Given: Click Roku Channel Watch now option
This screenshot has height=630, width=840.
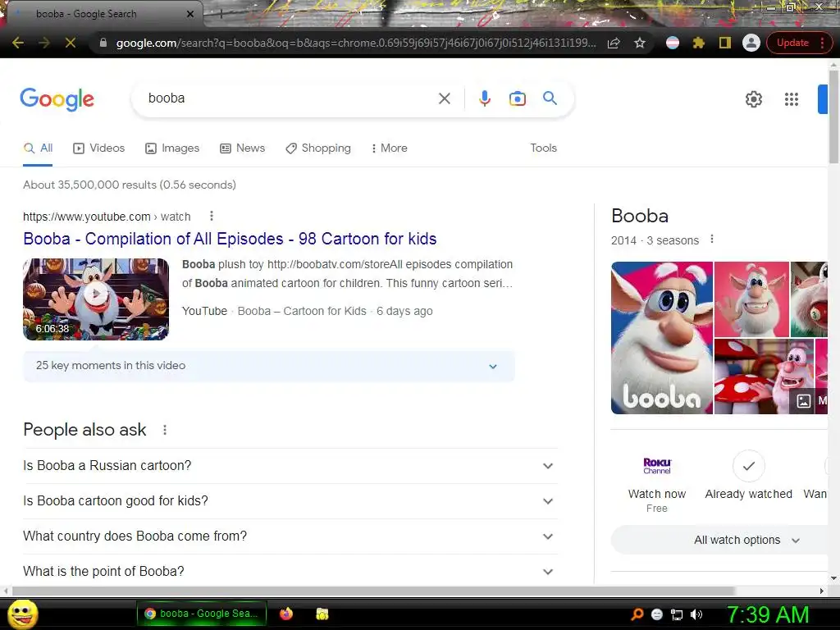Looking at the screenshot, I should tap(657, 485).
